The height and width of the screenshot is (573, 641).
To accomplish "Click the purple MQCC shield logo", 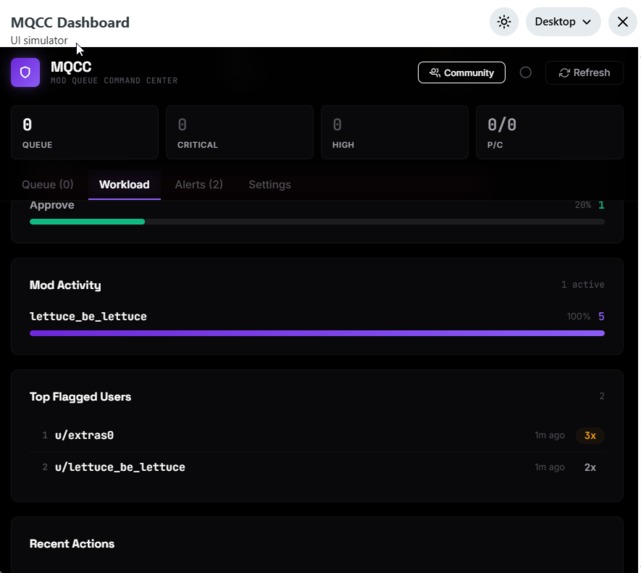I will click(25, 72).
